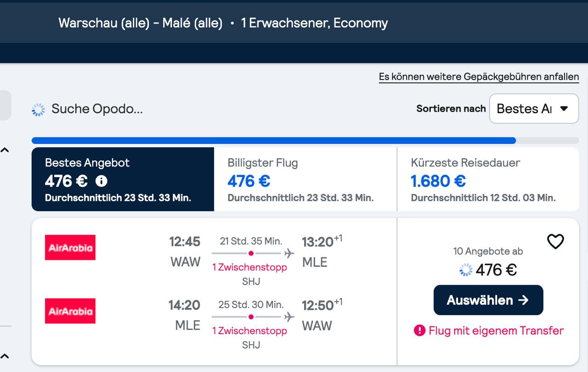This screenshot has height=372, width=588.
Task: Click the plane icon on WAW to MLE route
Action: [289, 253]
